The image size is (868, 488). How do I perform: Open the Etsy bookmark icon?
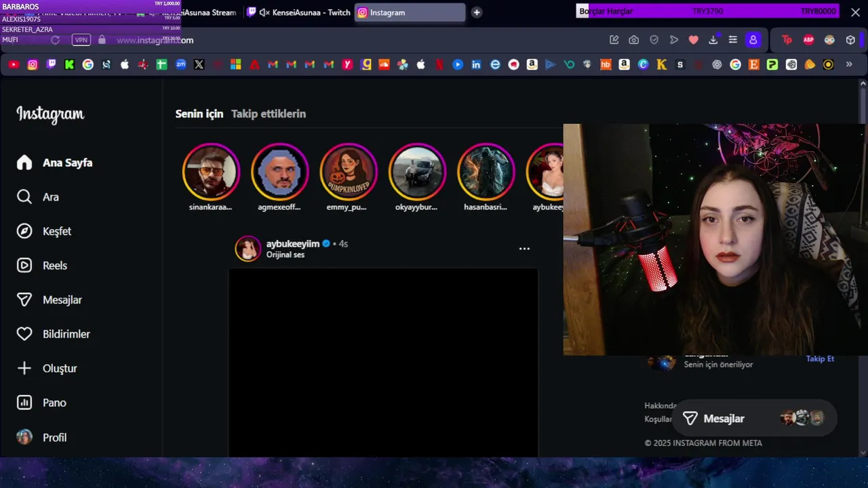(753, 64)
